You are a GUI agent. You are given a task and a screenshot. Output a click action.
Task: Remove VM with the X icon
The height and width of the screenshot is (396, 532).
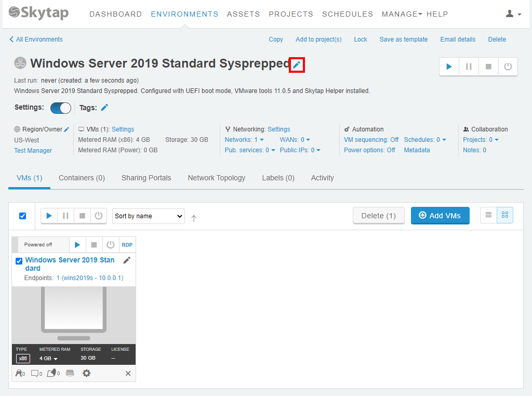[128, 373]
